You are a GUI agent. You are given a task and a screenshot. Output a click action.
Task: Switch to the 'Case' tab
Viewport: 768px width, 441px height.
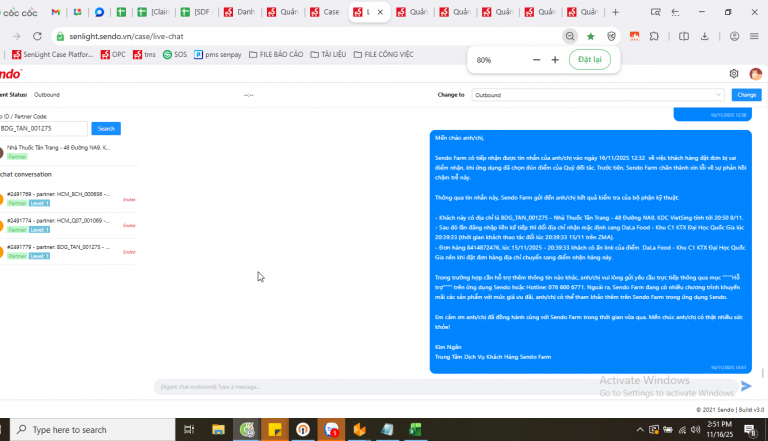[326, 12]
